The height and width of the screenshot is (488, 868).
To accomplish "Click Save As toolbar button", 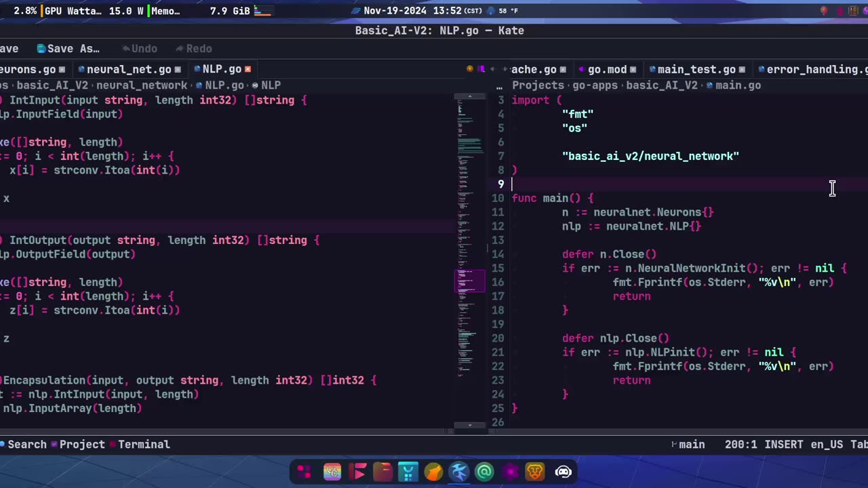I will point(68,49).
